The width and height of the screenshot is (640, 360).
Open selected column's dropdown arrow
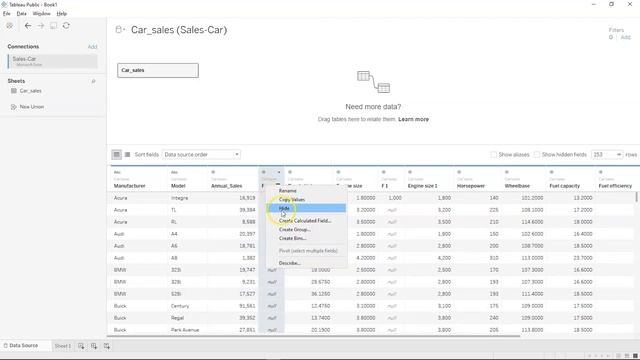point(279,172)
